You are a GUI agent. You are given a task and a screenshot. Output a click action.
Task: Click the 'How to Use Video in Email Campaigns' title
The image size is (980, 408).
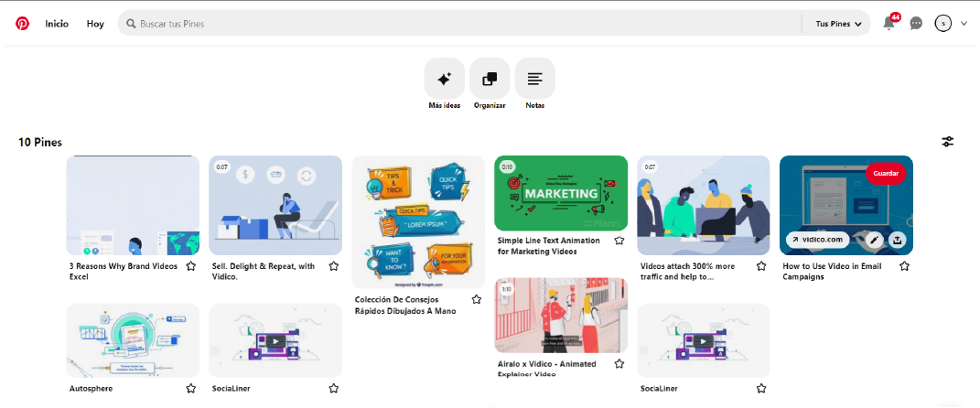point(832,271)
